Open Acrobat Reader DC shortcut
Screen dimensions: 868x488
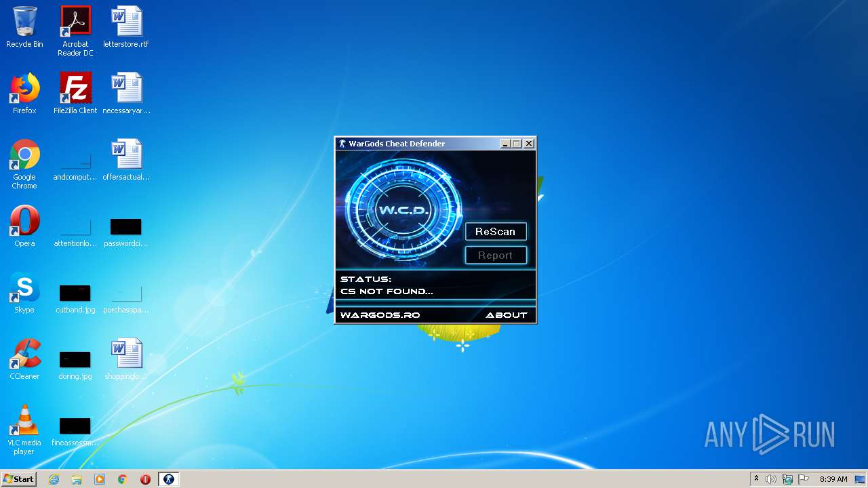click(75, 31)
